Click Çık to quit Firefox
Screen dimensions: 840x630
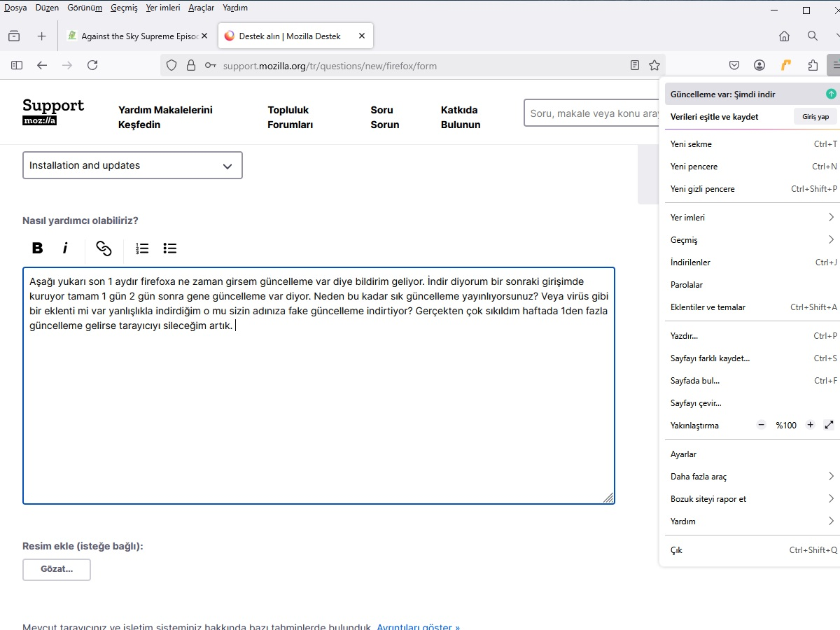point(752,550)
